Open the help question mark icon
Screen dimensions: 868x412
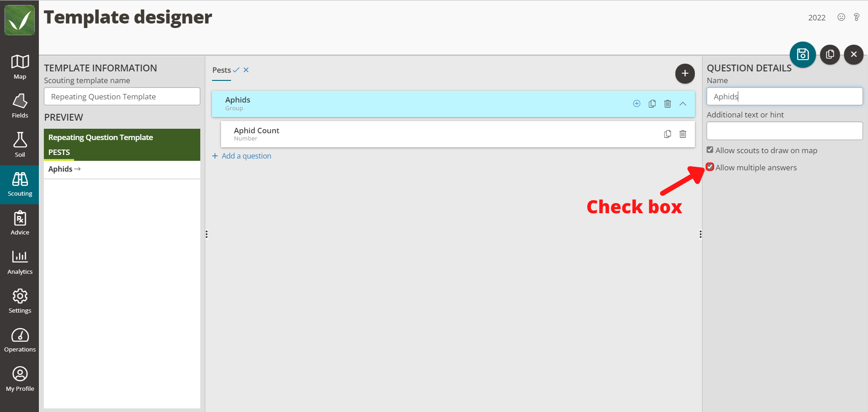(856, 17)
